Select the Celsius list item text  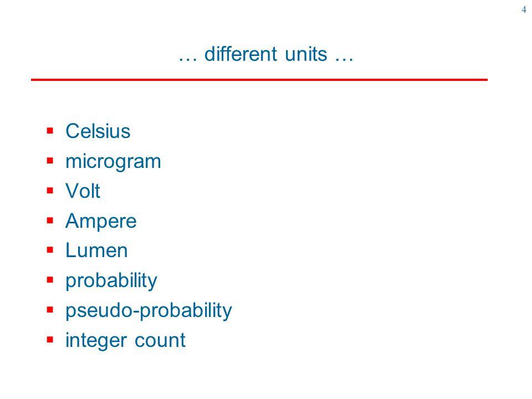(x=98, y=131)
